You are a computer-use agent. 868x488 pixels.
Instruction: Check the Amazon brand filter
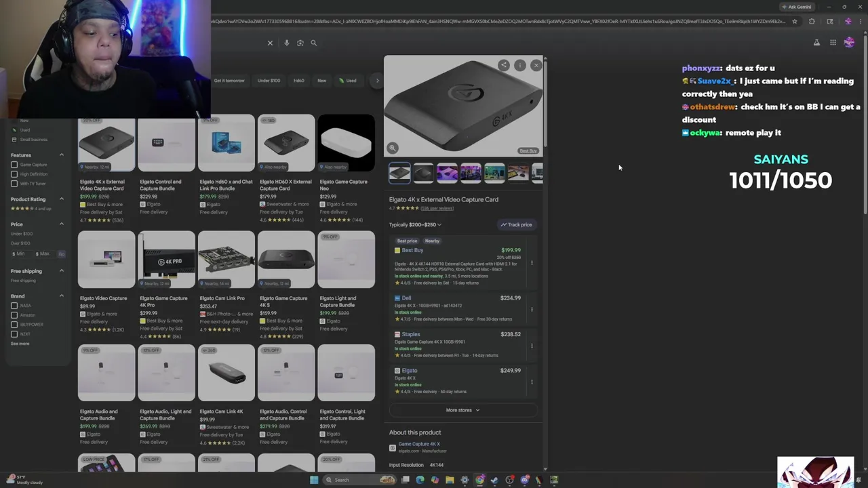click(14, 315)
